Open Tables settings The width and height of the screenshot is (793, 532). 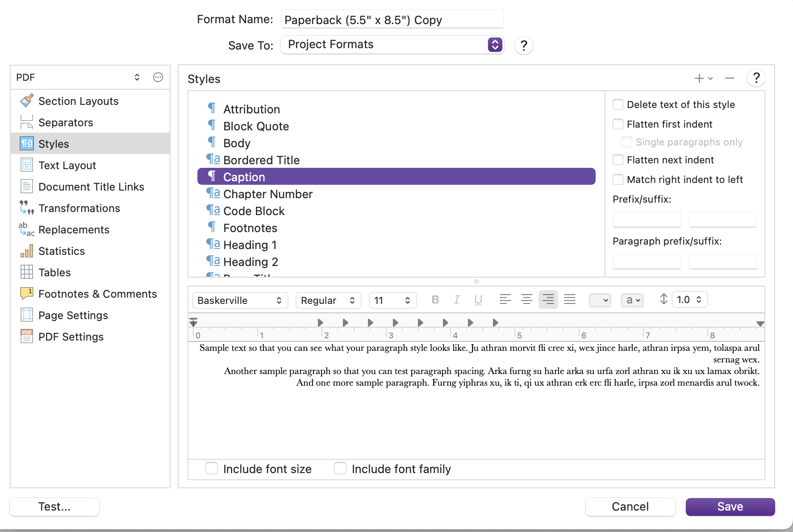[x=90, y=273]
